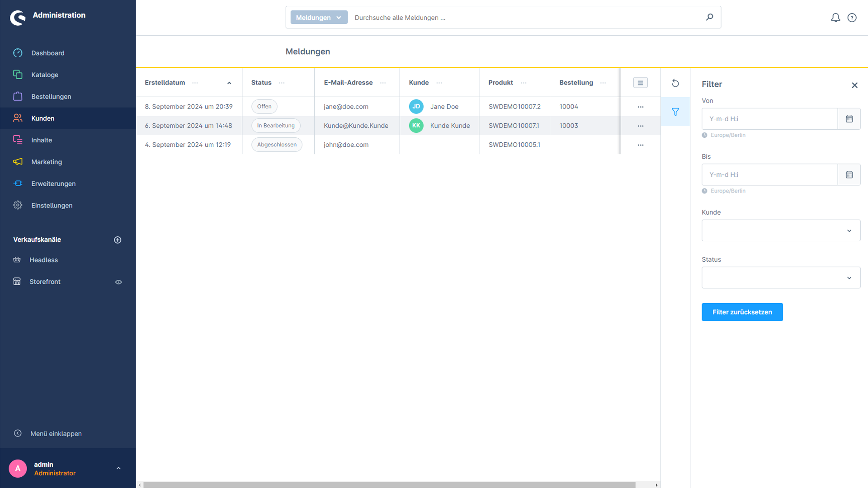Click order number 10003

coord(568,126)
